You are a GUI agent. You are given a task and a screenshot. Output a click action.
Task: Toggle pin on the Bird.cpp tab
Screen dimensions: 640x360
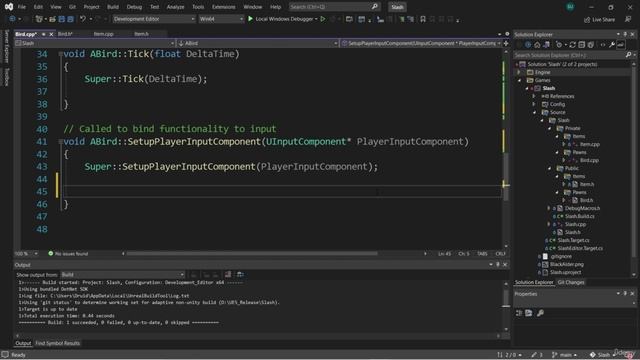point(44,34)
